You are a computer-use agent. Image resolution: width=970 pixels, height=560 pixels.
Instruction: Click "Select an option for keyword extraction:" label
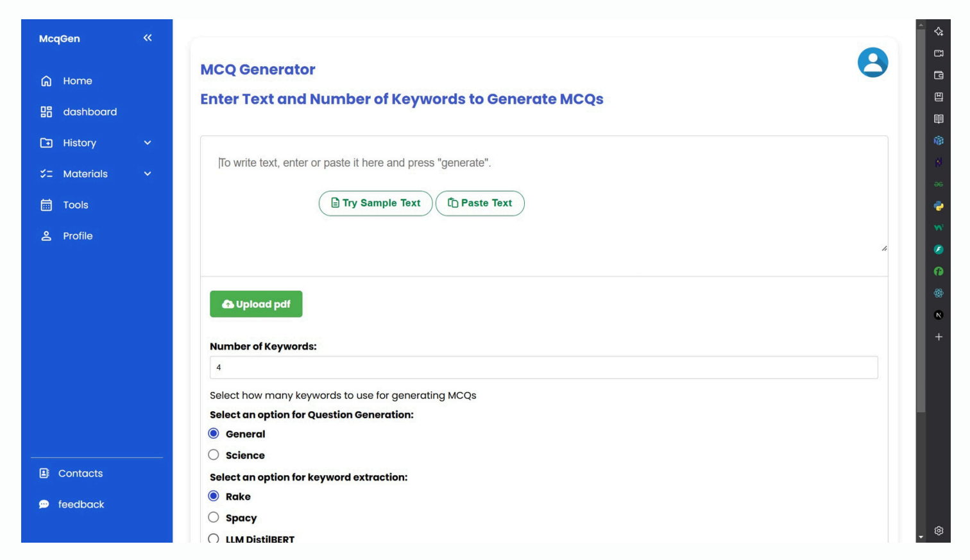309,477
